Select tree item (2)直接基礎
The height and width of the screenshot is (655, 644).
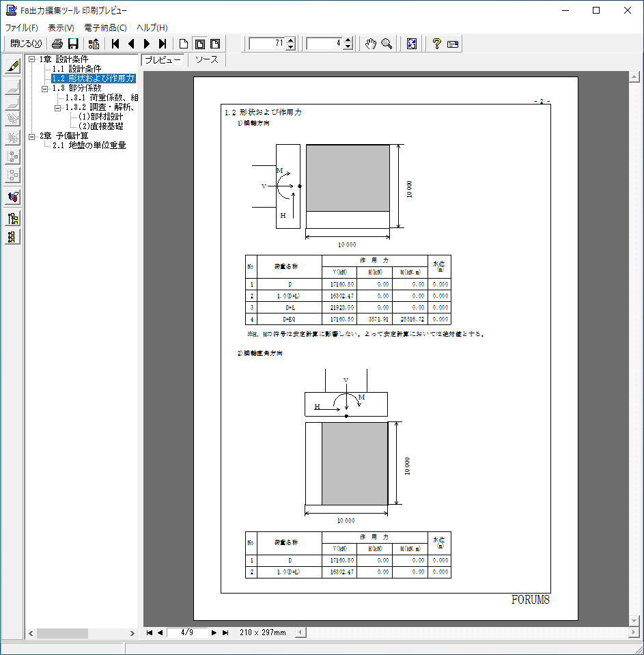100,126
